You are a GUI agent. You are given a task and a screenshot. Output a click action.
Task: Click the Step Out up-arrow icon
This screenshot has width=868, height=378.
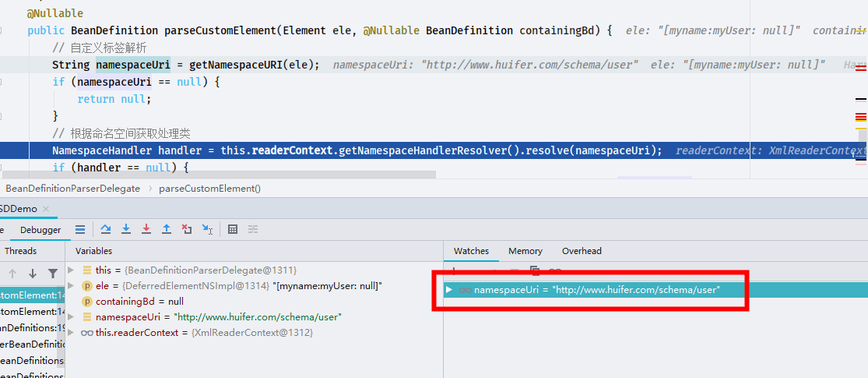[166, 229]
